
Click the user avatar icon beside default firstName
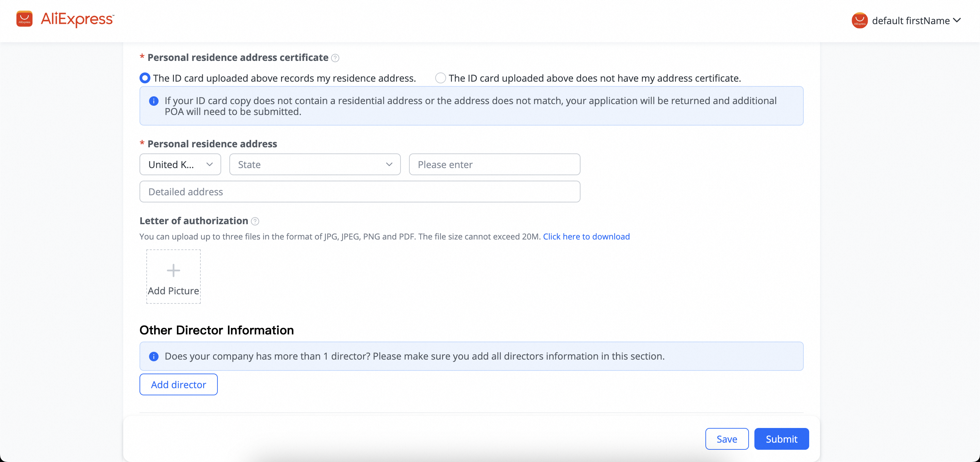pos(860,20)
